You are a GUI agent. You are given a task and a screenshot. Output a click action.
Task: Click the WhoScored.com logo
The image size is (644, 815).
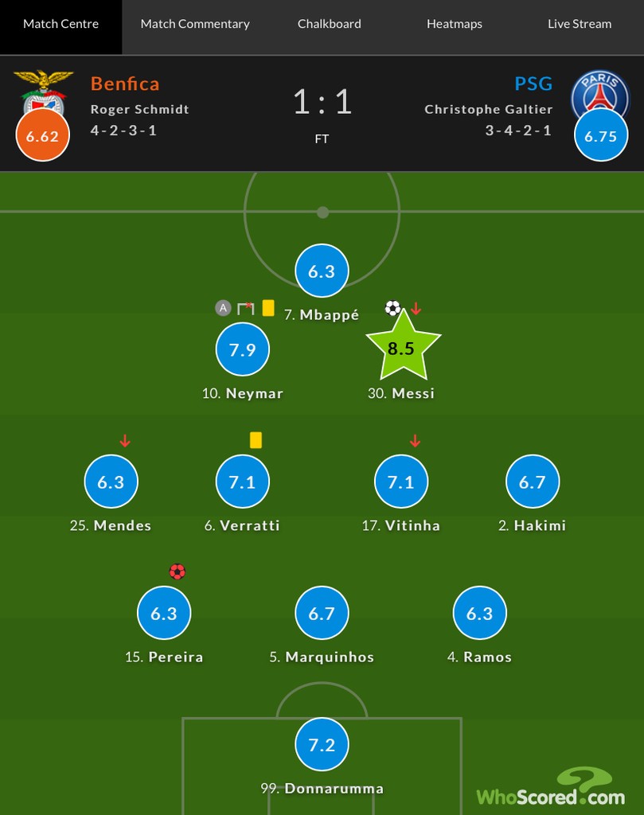click(551, 787)
